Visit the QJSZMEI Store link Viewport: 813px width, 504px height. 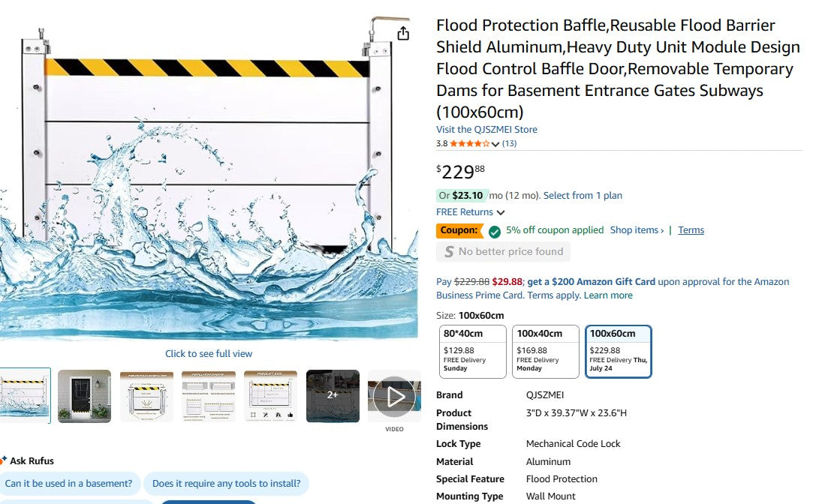486,129
